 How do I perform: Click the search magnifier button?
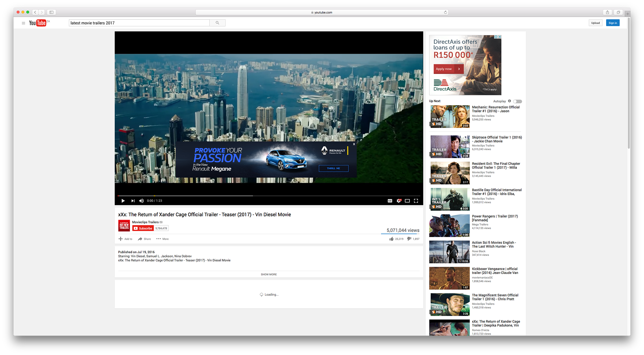[x=217, y=23]
